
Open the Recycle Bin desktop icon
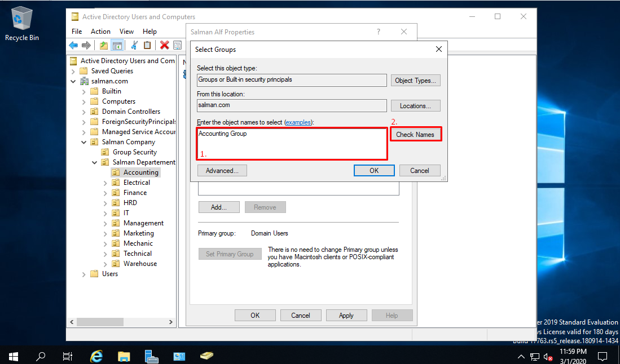click(x=22, y=24)
